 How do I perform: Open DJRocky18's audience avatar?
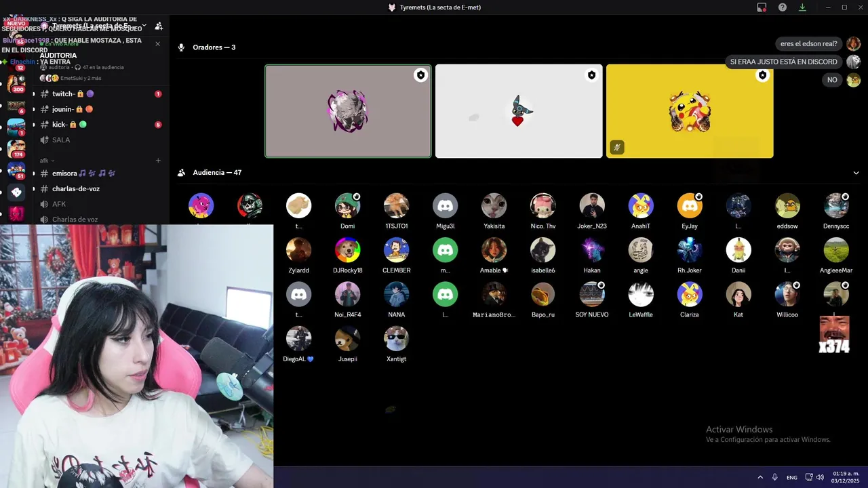click(x=347, y=250)
